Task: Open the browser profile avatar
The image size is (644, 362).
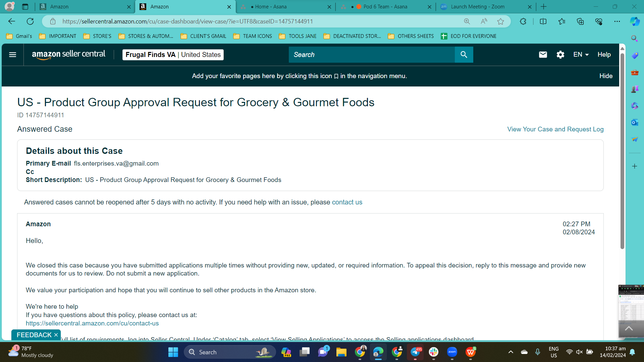Action: (10, 7)
